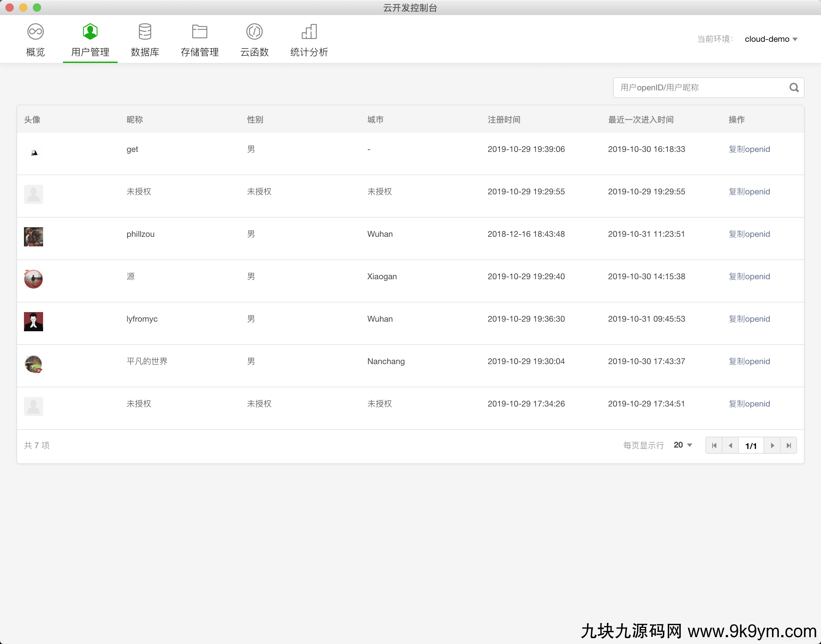Select the 数据库 database icon
Image resolution: width=821 pixels, height=644 pixels.
coord(145,32)
